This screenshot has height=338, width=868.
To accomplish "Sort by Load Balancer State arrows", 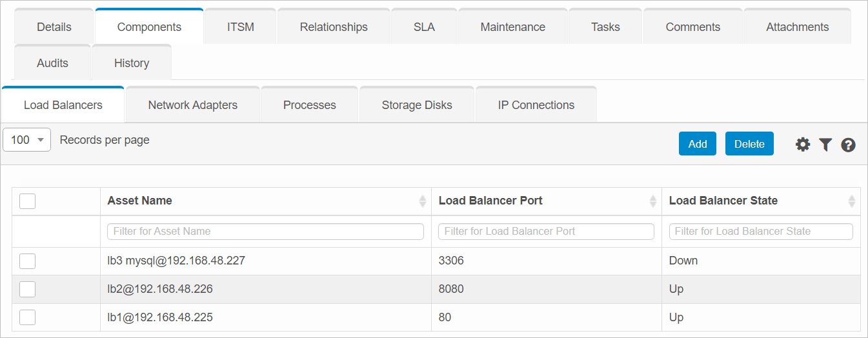I will tap(852, 201).
